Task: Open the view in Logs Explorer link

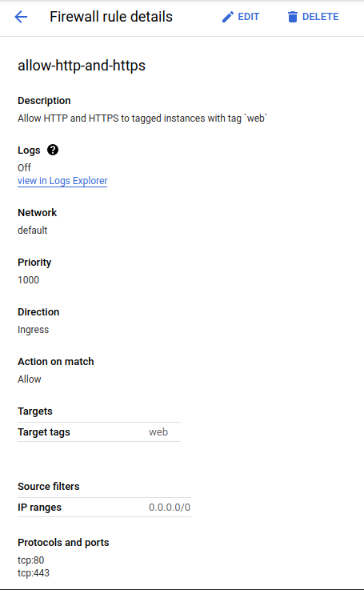Action: pyautogui.click(x=62, y=181)
